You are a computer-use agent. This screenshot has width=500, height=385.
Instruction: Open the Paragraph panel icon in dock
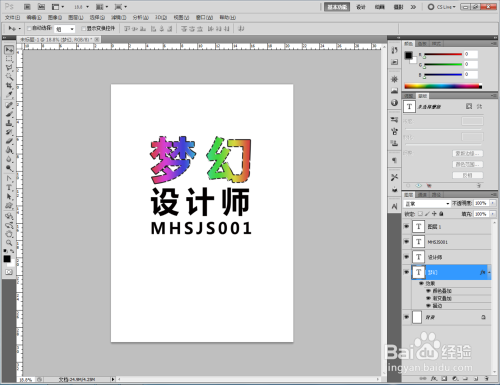394,160
